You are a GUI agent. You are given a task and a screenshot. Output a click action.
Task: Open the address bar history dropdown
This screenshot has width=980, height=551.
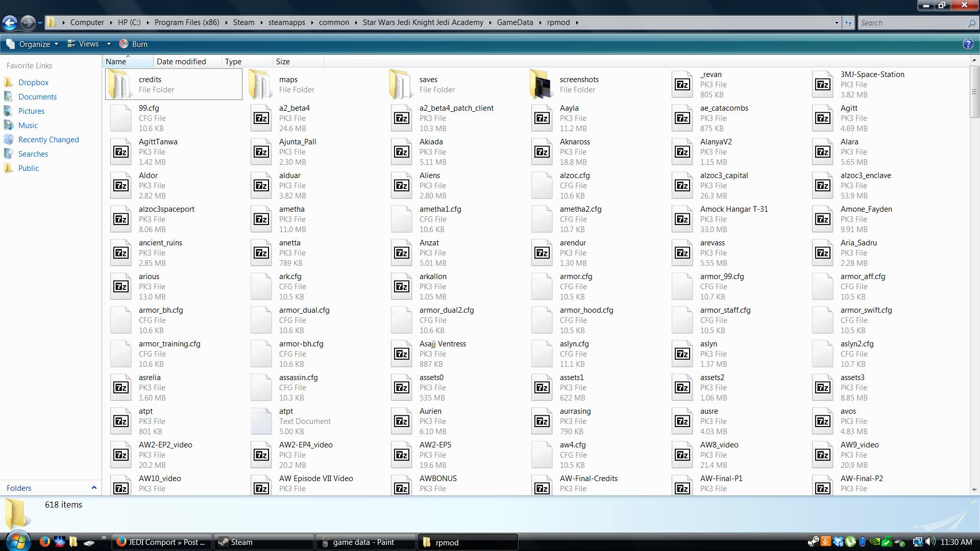tap(837, 22)
